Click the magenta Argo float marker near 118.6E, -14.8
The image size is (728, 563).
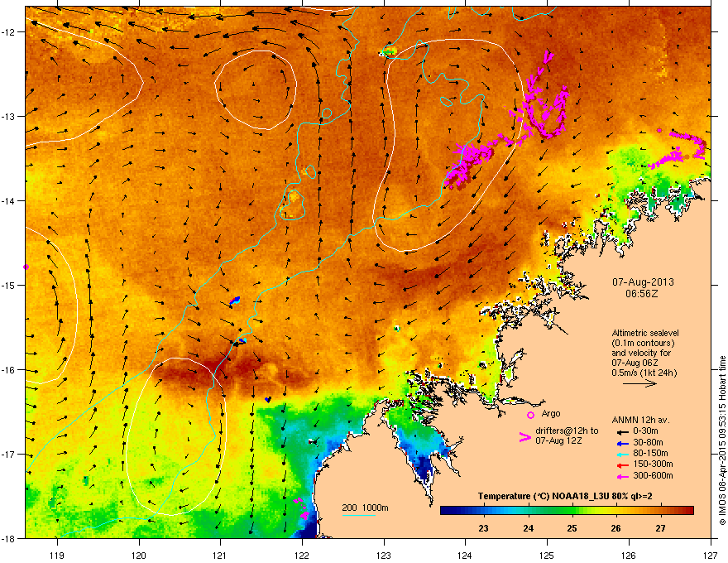(x=26, y=267)
